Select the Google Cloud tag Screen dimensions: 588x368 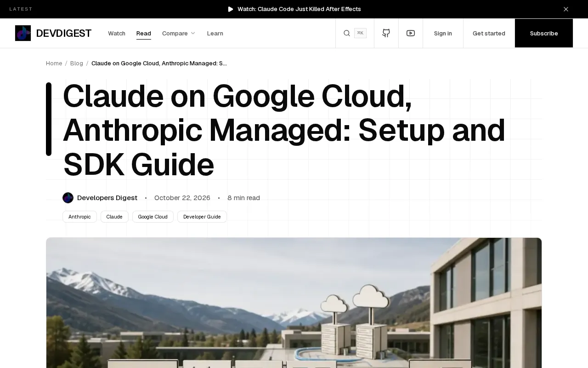tap(153, 217)
